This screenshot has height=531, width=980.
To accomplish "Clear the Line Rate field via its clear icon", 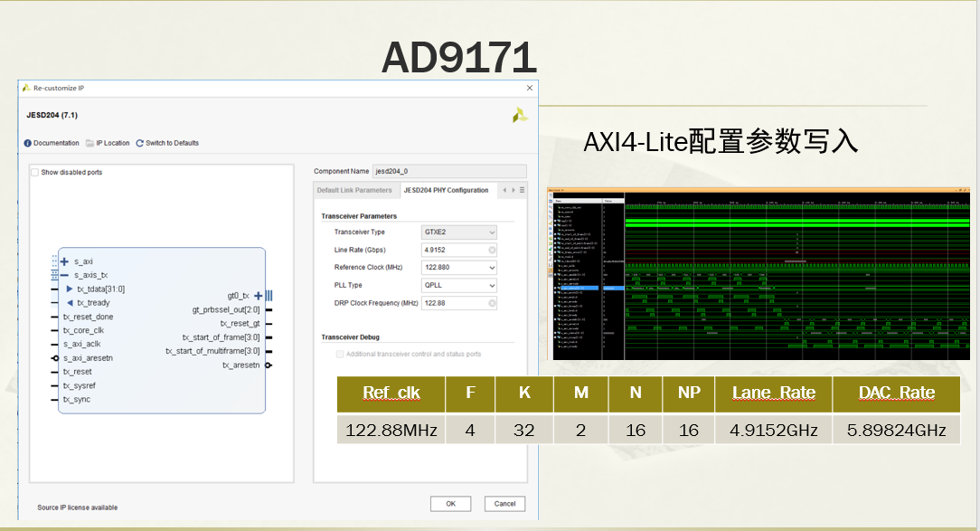I will (490, 250).
